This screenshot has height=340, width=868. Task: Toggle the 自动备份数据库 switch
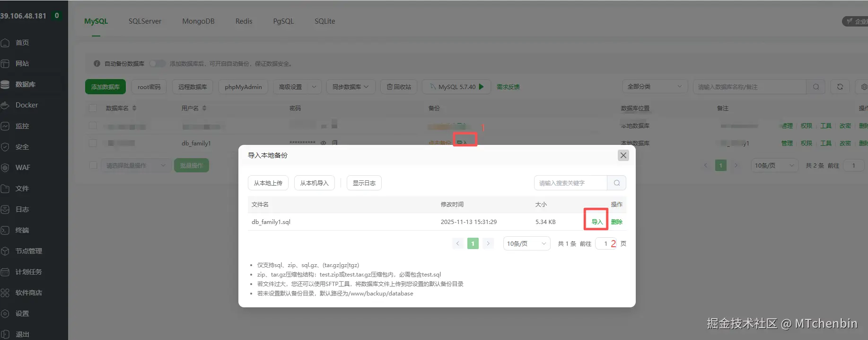158,63
